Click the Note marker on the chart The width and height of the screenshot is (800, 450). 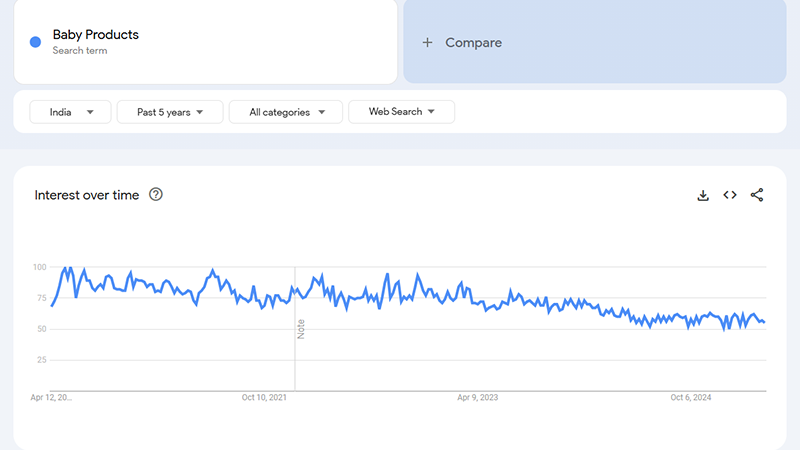[x=301, y=329]
